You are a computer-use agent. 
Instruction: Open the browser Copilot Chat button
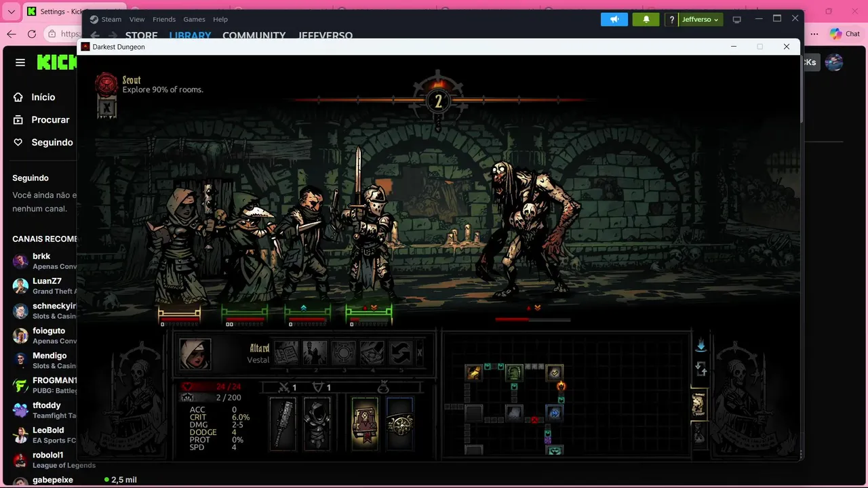coord(845,34)
